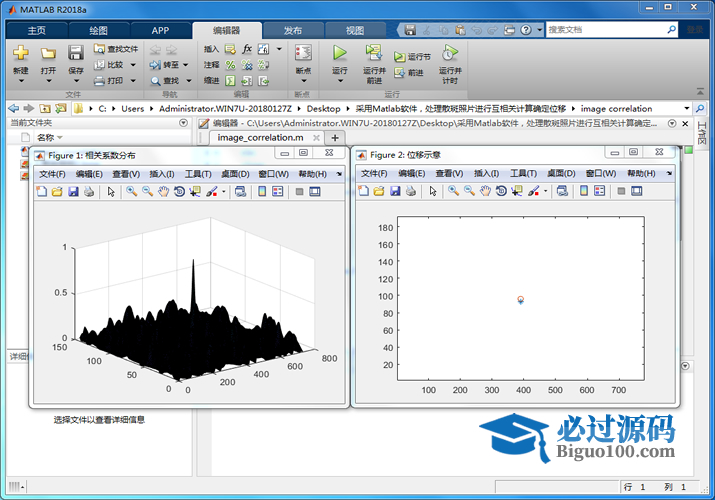The height and width of the screenshot is (500, 715).
Task: Expand the Brush color dropdown in Figure 1
Action: tap(224, 191)
